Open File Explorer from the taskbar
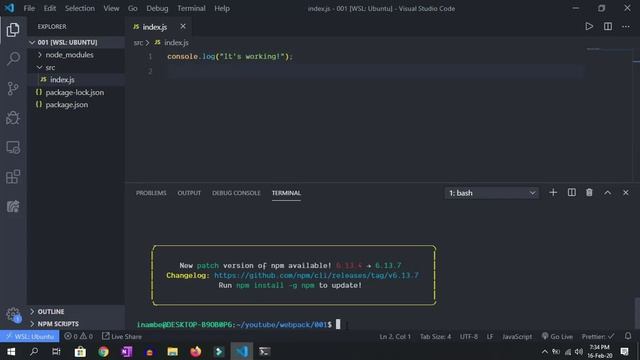 click(x=173, y=351)
